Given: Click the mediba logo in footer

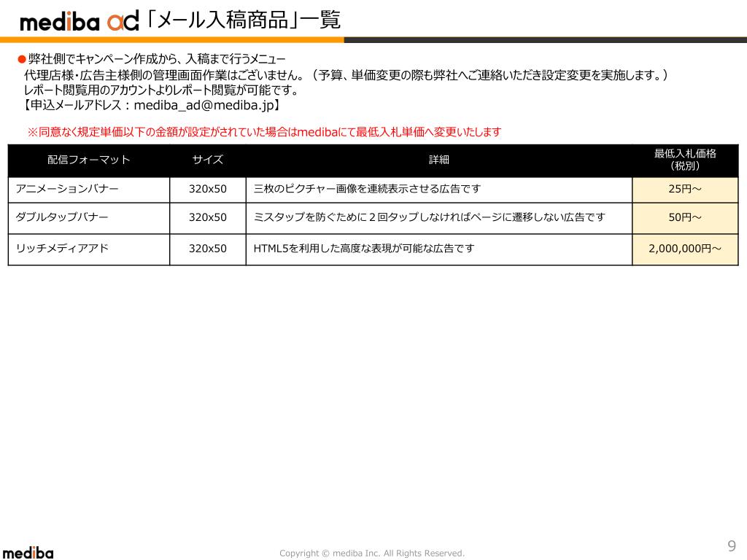Looking at the screenshot, I should 28,553.
